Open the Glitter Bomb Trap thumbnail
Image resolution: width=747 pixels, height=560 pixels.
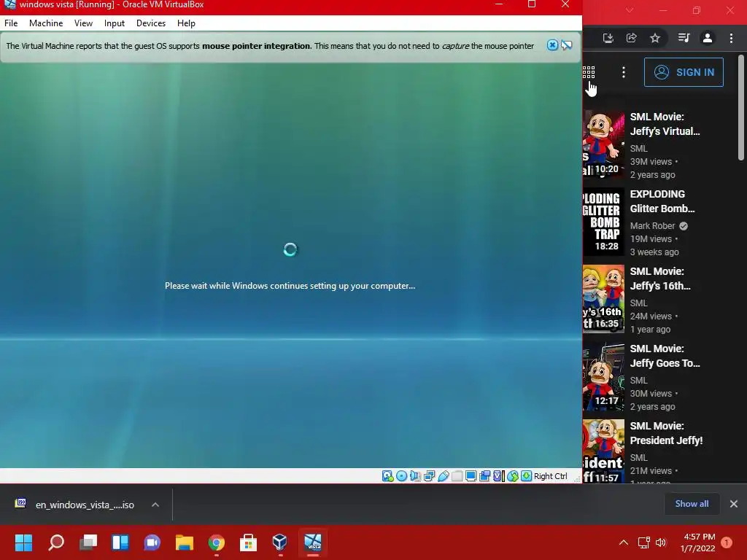click(x=603, y=222)
